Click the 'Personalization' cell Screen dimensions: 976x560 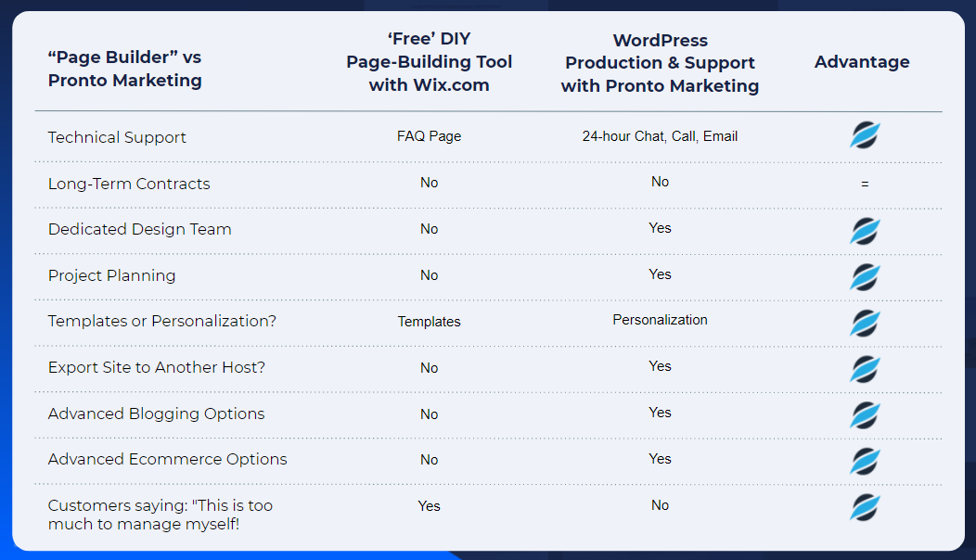coord(660,320)
